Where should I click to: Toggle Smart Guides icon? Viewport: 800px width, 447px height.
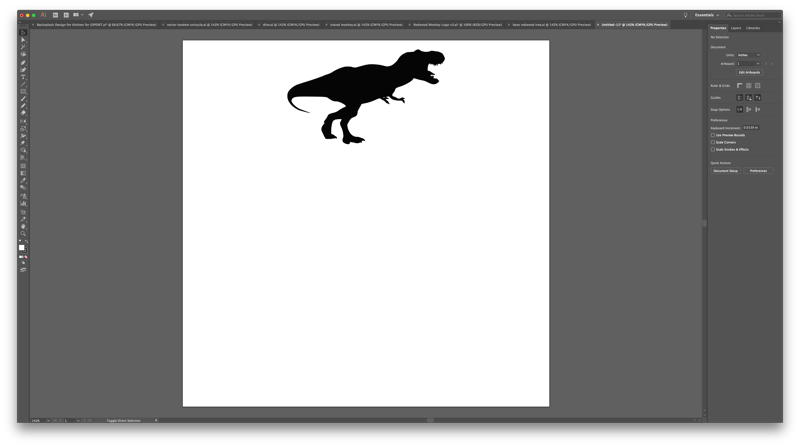758,97
